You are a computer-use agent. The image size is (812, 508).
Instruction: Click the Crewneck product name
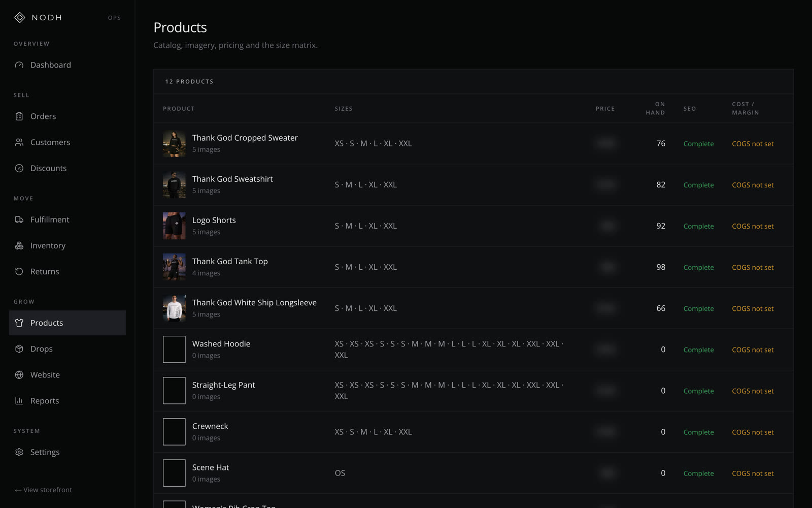[x=210, y=426]
